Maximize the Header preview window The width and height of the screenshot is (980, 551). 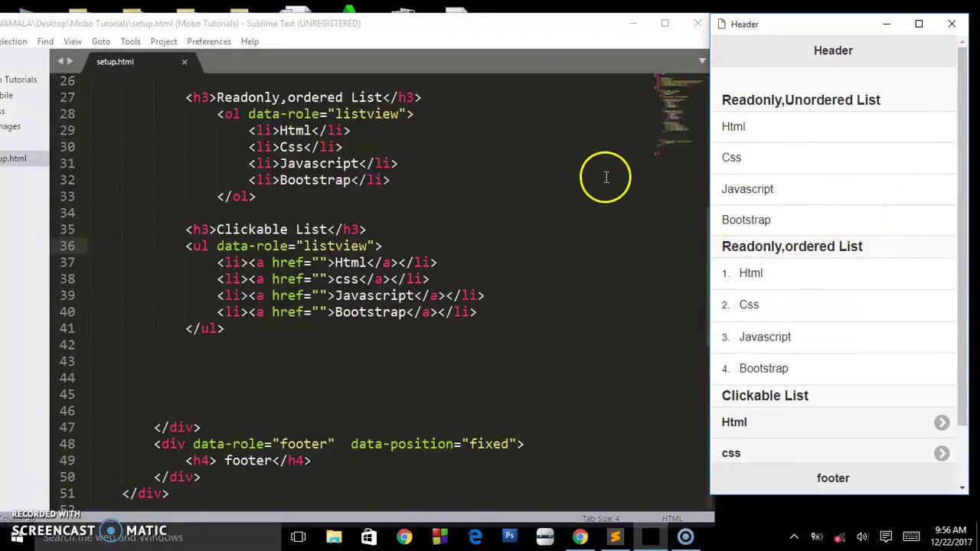tap(919, 24)
